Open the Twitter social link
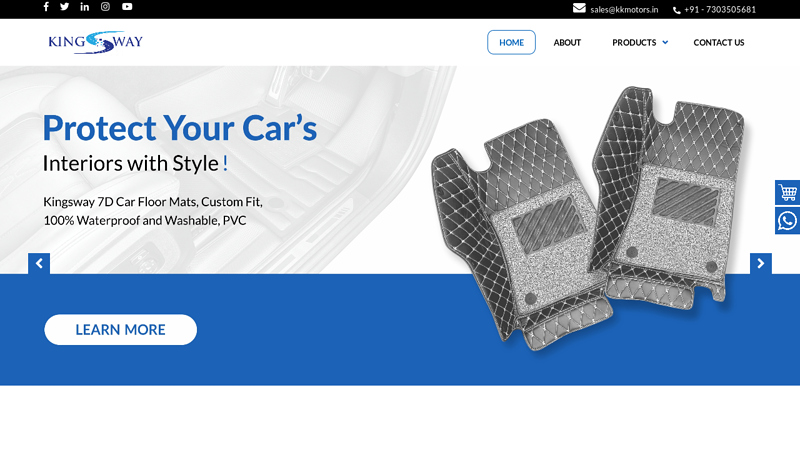 64,7
